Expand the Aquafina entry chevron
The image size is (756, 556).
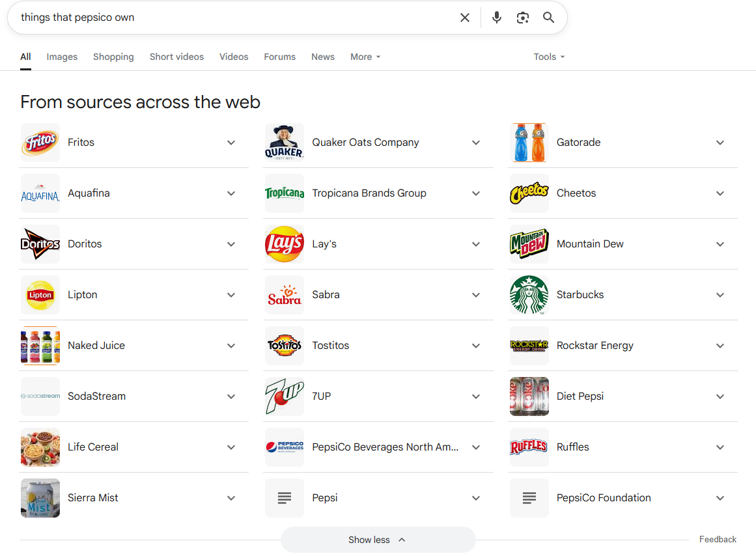(x=231, y=193)
